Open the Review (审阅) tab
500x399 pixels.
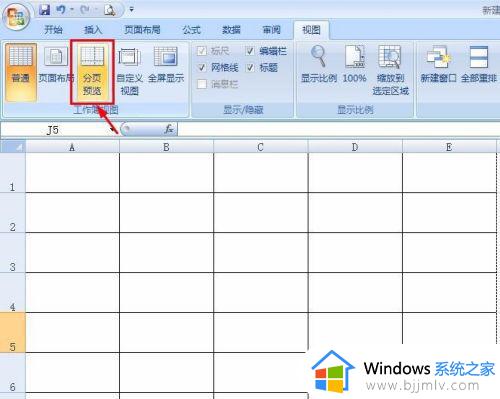[272, 30]
